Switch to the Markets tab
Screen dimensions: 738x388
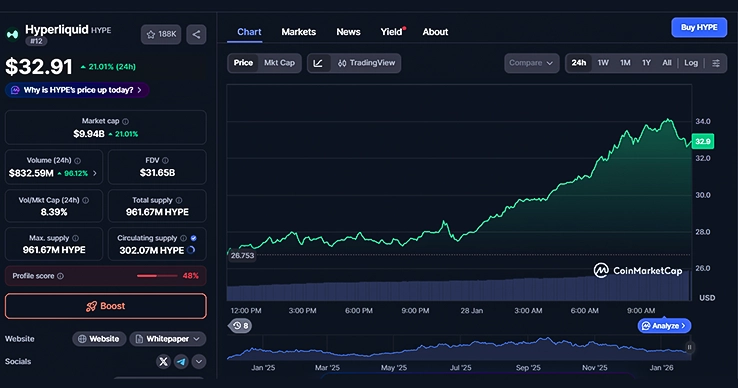pos(298,32)
